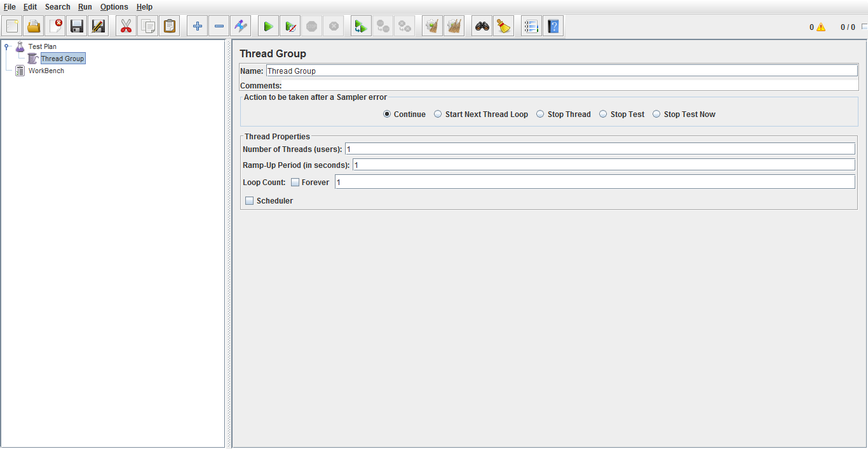Start the test run
Viewport: 868px width, 449px height.
pyautogui.click(x=268, y=25)
